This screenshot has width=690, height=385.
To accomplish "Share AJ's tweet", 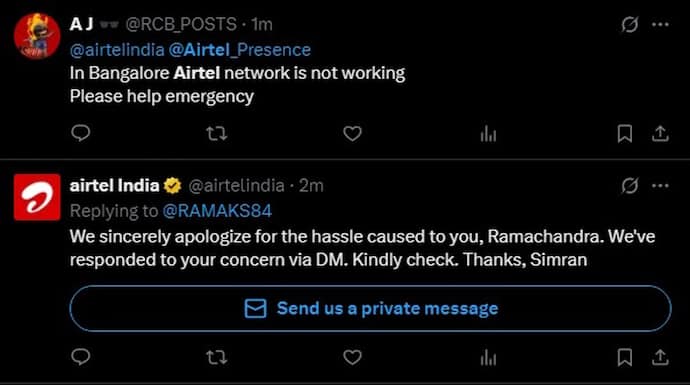I will (x=661, y=134).
